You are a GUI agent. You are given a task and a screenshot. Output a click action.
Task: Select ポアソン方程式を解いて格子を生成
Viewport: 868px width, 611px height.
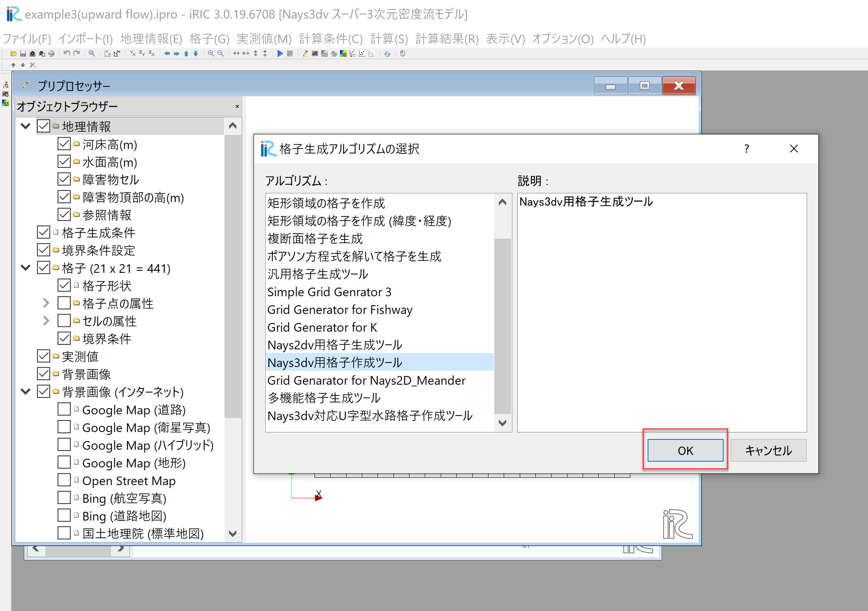click(x=380, y=256)
